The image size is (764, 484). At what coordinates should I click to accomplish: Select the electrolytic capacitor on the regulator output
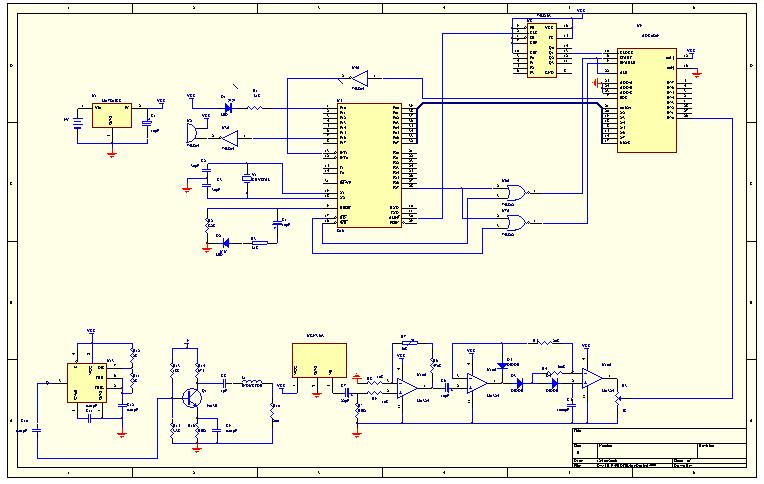tap(147, 123)
